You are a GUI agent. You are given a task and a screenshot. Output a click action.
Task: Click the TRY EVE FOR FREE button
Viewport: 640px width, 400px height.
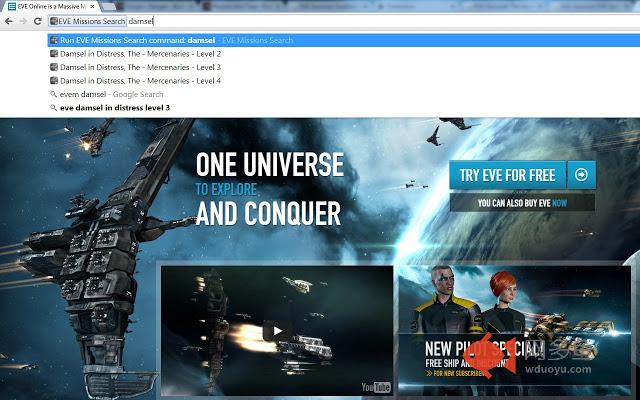(x=508, y=175)
